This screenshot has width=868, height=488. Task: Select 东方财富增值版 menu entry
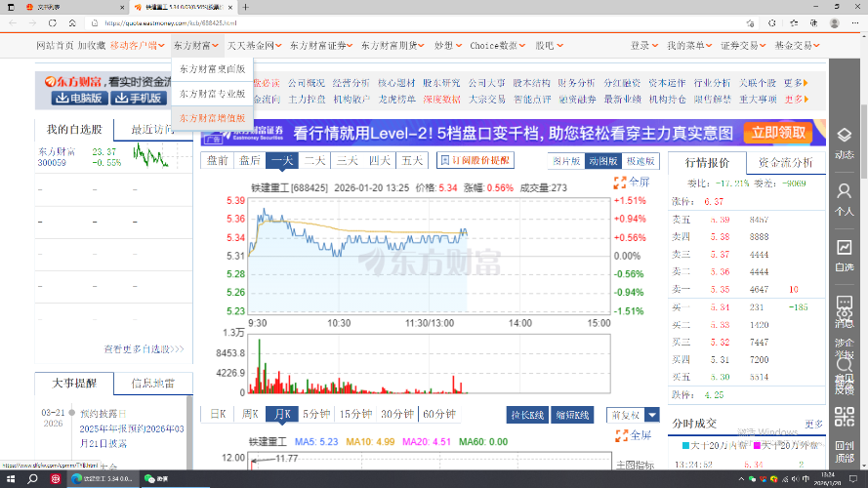click(212, 118)
